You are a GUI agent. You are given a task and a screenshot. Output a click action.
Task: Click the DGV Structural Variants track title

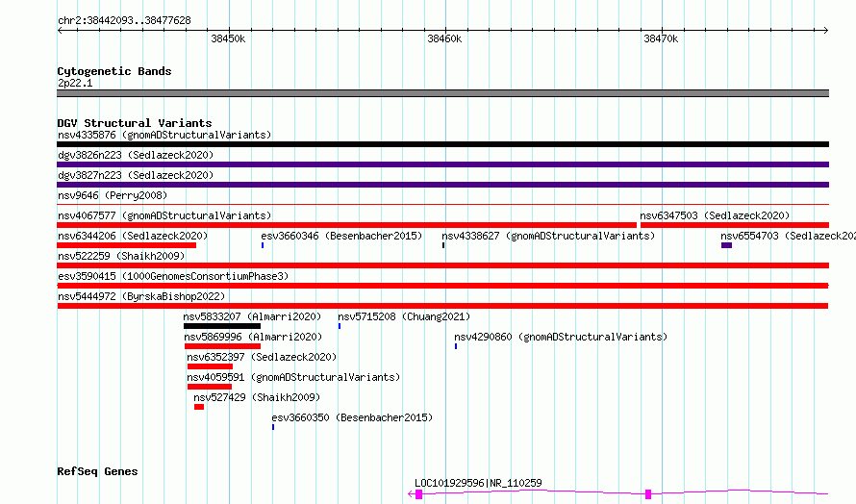[x=135, y=123]
